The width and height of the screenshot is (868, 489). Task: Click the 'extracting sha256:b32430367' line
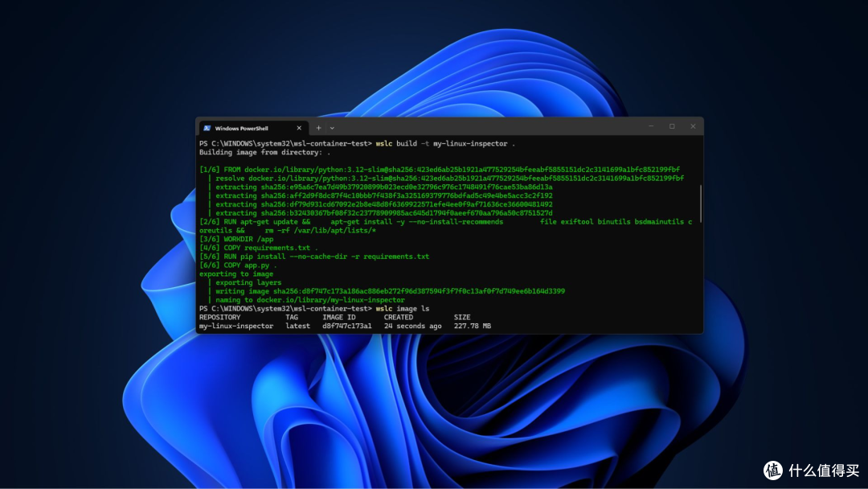point(383,213)
